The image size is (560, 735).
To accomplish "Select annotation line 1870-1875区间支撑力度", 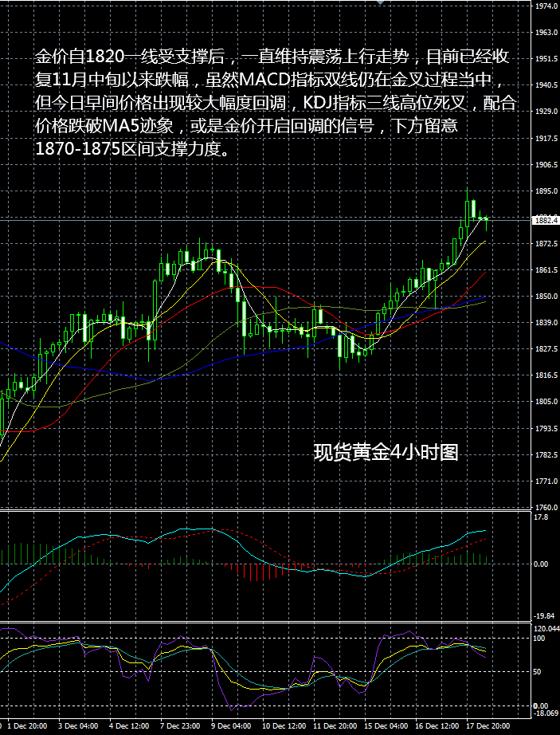I will [x=132, y=149].
